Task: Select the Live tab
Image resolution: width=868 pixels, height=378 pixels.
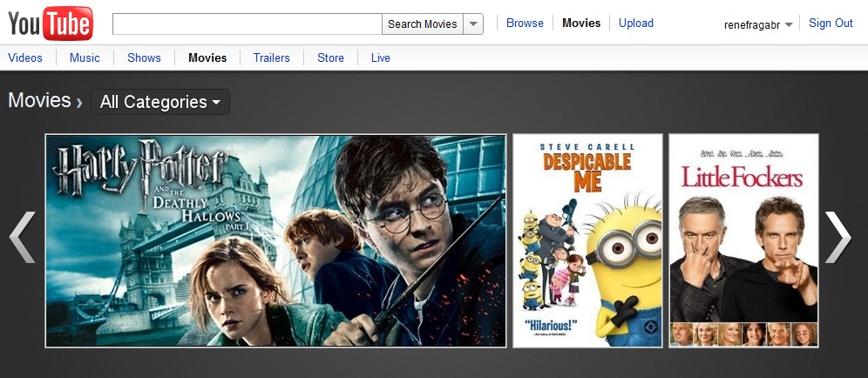Action: click(x=381, y=58)
